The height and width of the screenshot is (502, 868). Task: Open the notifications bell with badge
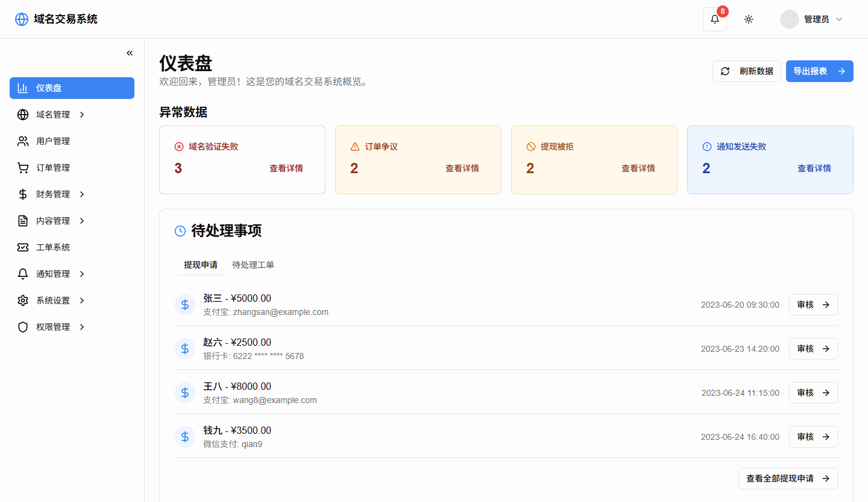(x=714, y=19)
